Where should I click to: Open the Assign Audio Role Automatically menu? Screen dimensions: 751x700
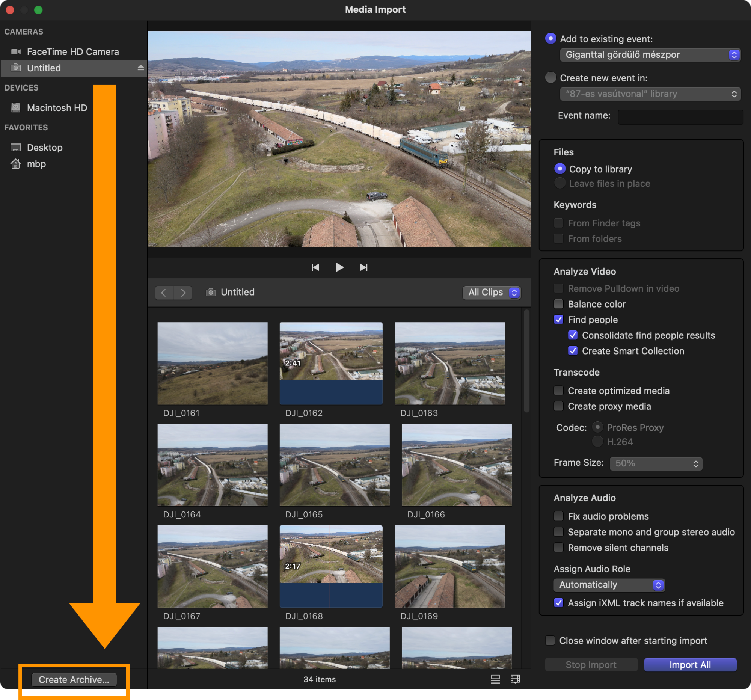coord(609,585)
